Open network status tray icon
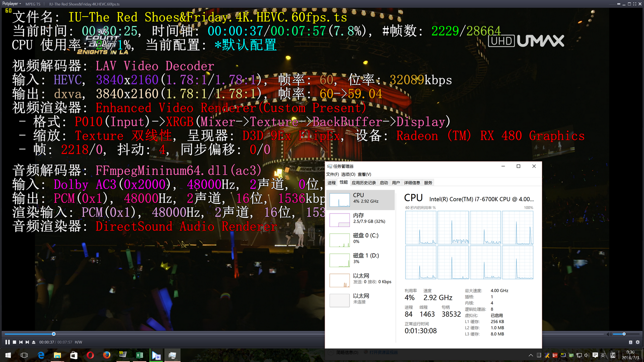644x362 pixels. pyautogui.click(x=579, y=355)
